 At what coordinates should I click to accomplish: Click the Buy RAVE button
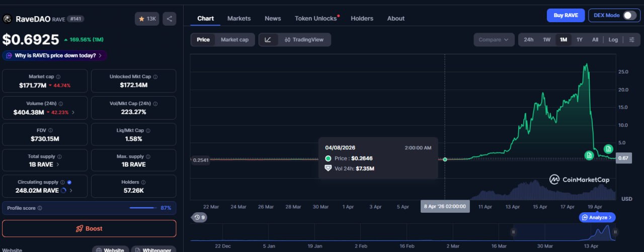point(566,15)
